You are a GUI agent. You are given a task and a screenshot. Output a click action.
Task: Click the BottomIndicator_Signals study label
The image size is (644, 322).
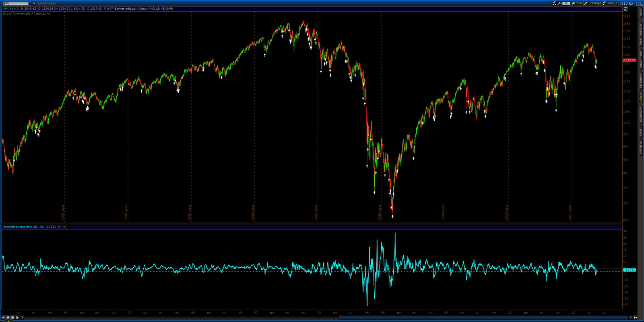pyautogui.click(x=140, y=8)
